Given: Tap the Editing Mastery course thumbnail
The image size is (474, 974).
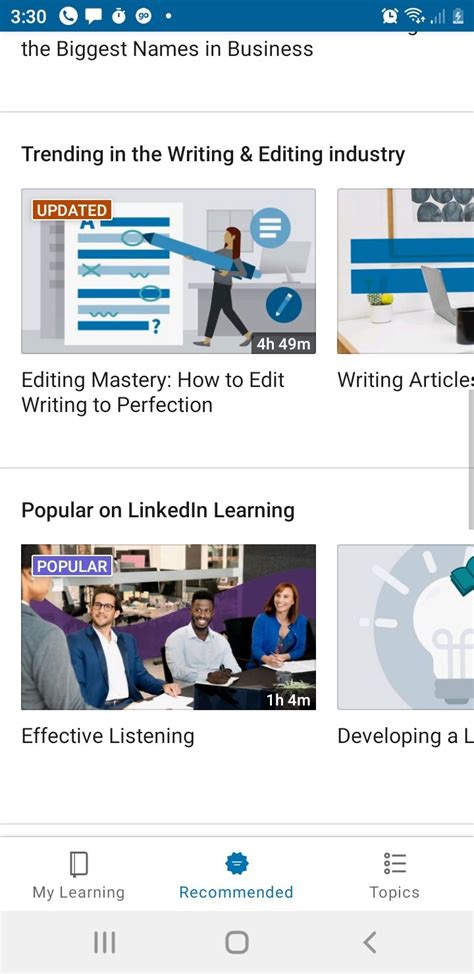Looking at the screenshot, I should coord(168,271).
